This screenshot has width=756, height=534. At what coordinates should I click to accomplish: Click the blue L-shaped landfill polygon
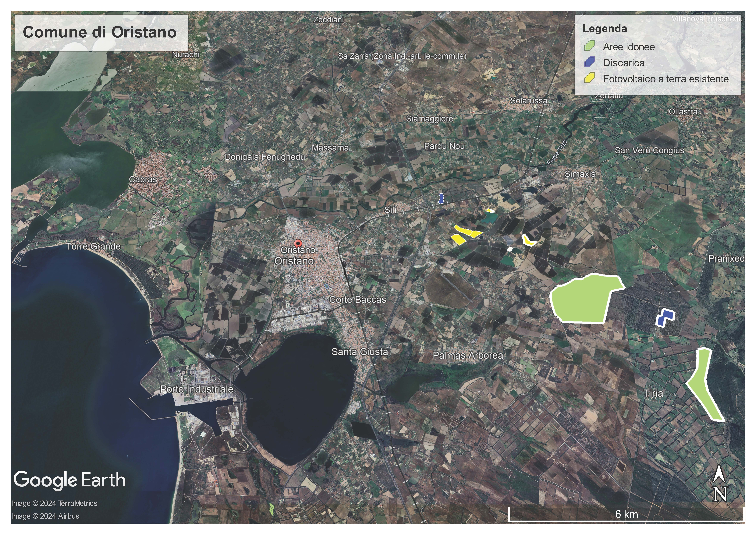[665, 318]
